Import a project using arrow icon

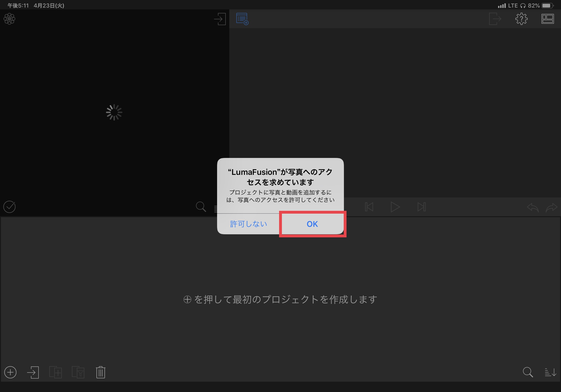click(33, 372)
